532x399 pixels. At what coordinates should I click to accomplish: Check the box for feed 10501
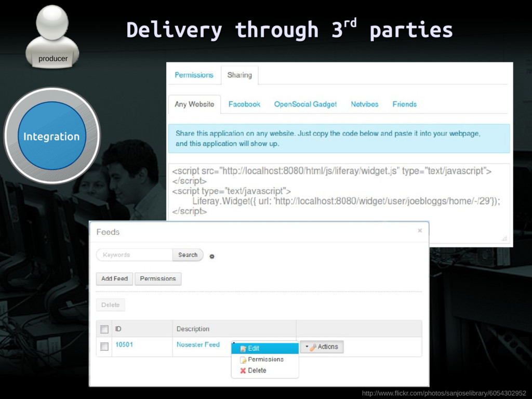(104, 347)
